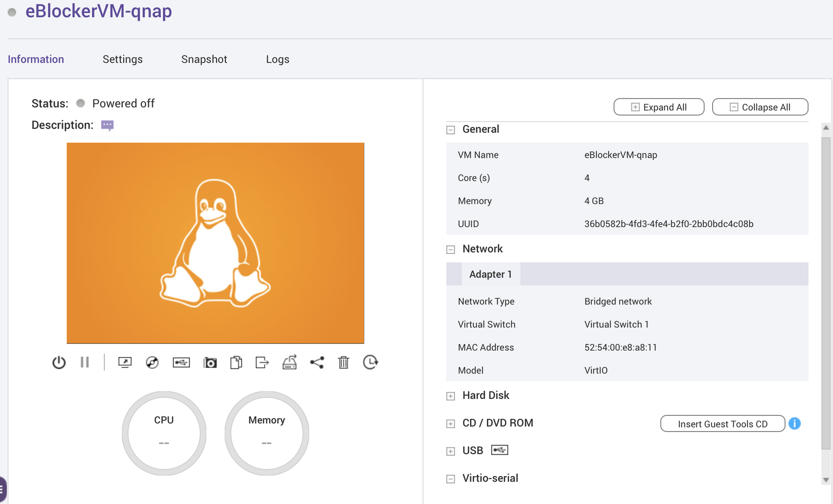The image size is (833, 504).
Task: Click the clock schedule icon in the toolbar
Action: click(371, 362)
